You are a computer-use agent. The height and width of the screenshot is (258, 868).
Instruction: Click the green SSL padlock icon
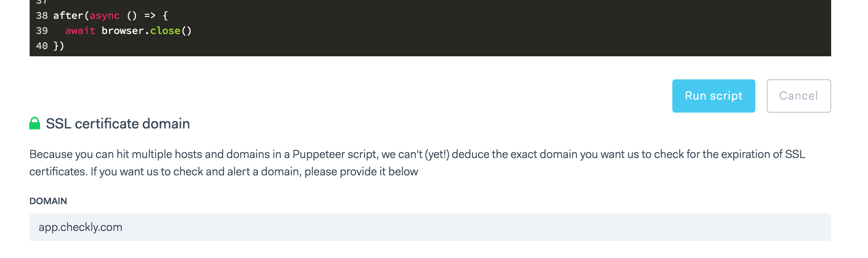tap(35, 123)
